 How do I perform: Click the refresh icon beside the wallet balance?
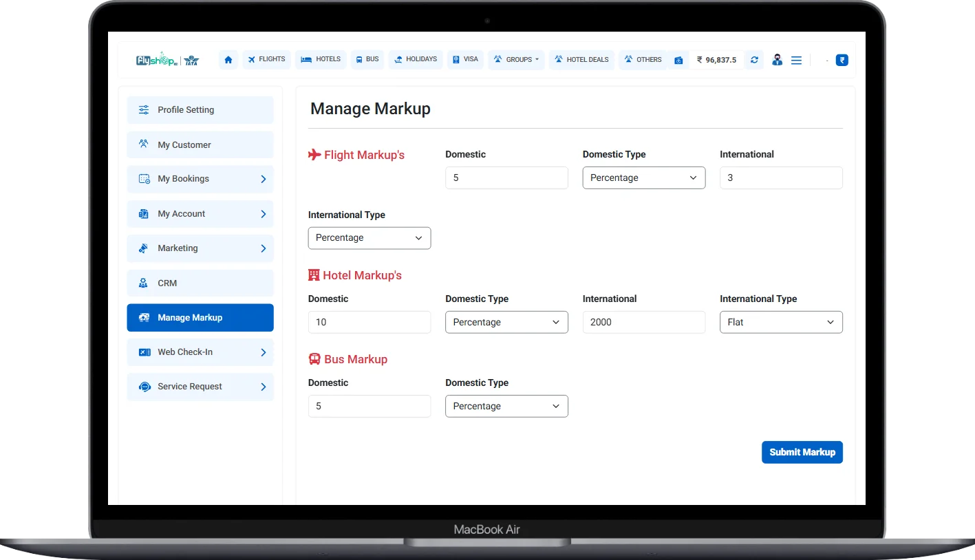pyautogui.click(x=753, y=60)
